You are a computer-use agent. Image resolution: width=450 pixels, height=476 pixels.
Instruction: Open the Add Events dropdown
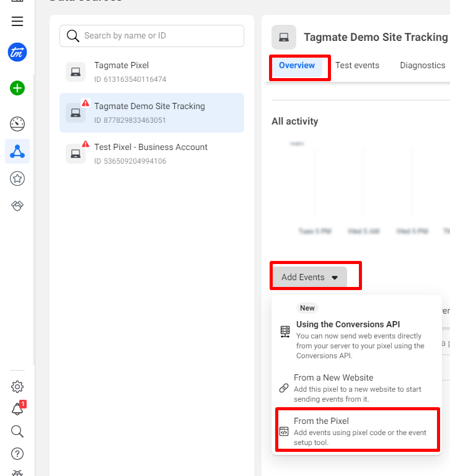pyautogui.click(x=310, y=277)
